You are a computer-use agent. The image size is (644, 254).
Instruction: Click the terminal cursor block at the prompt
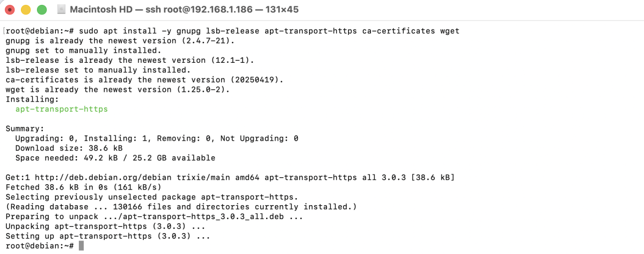click(x=81, y=245)
